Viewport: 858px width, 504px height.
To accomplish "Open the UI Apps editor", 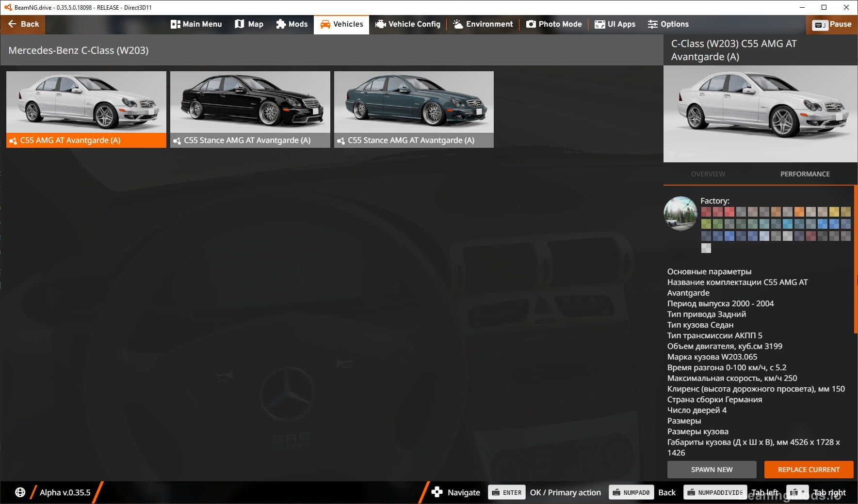I will [615, 24].
